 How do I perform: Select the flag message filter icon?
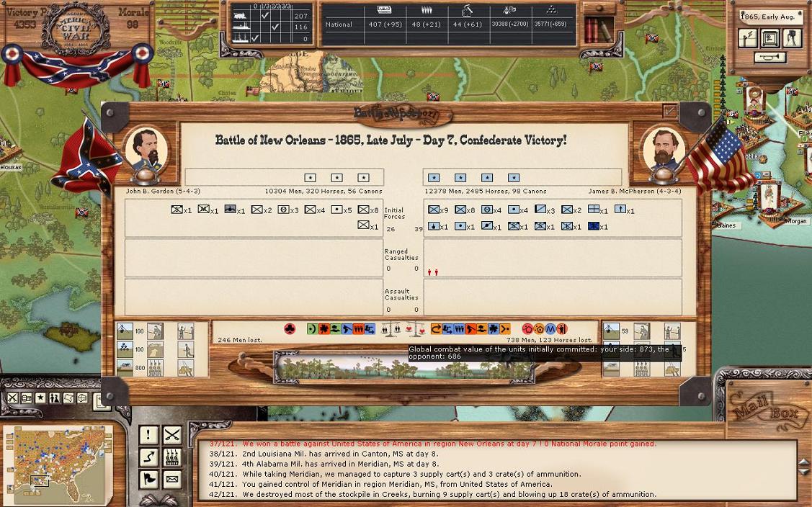(x=148, y=478)
